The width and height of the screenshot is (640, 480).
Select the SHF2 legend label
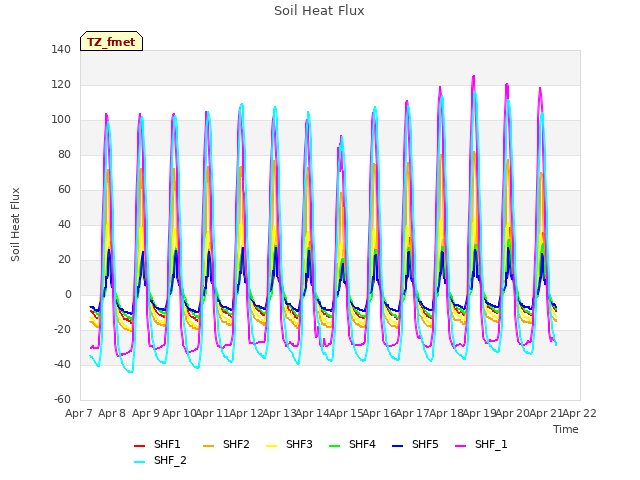pyautogui.click(x=236, y=444)
